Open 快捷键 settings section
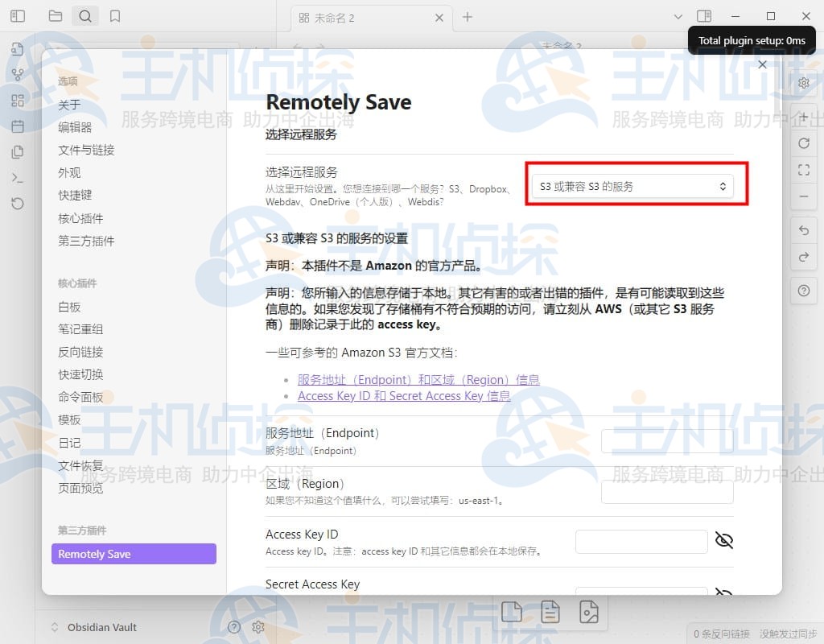This screenshot has height=644, width=824. tap(75, 195)
